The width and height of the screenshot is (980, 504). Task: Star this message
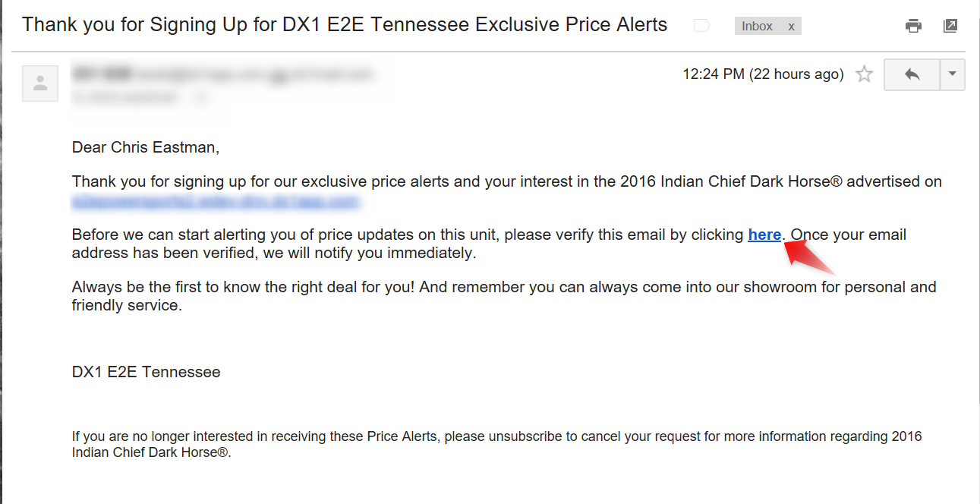coord(864,74)
